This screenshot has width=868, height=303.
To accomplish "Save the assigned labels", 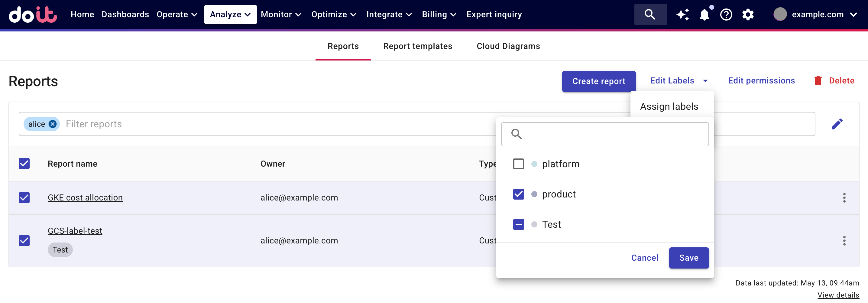I will pyautogui.click(x=688, y=258).
